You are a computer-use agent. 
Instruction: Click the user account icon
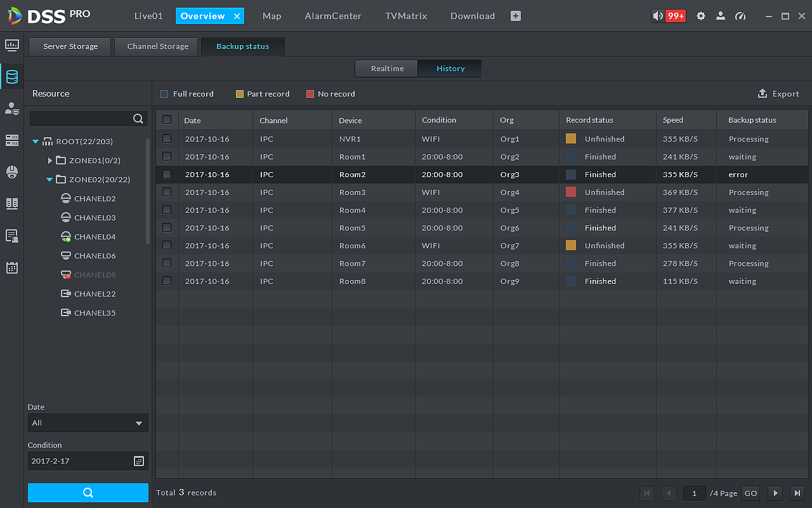coord(721,16)
